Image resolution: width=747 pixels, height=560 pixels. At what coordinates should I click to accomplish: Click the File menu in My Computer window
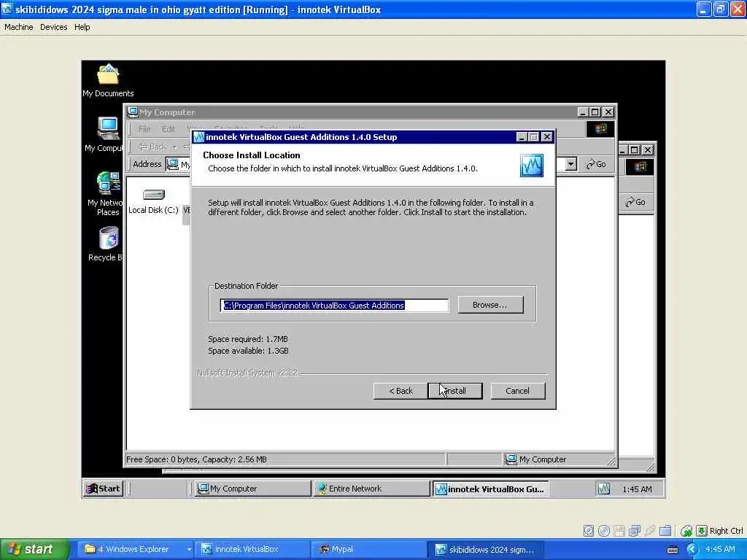click(144, 129)
